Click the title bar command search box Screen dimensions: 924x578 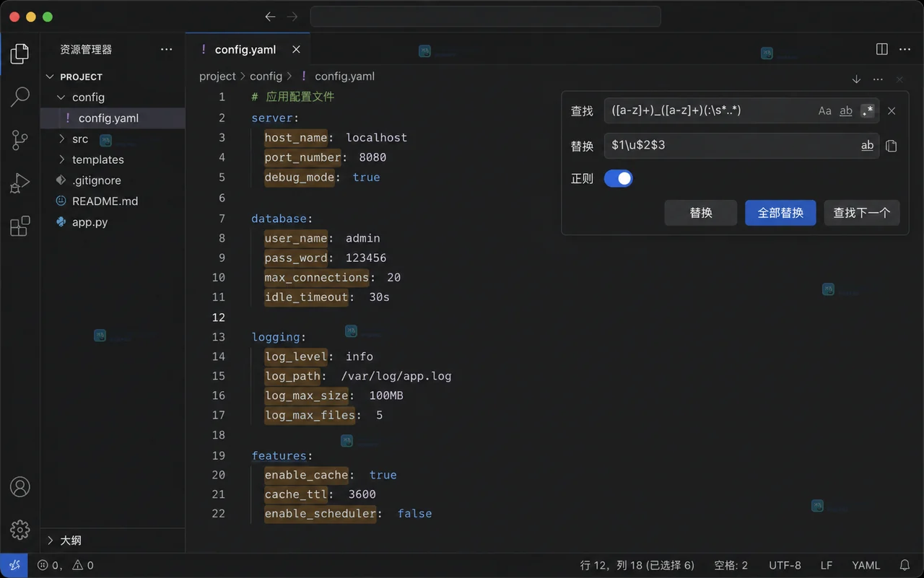pyautogui.click(x=486, y=17)
